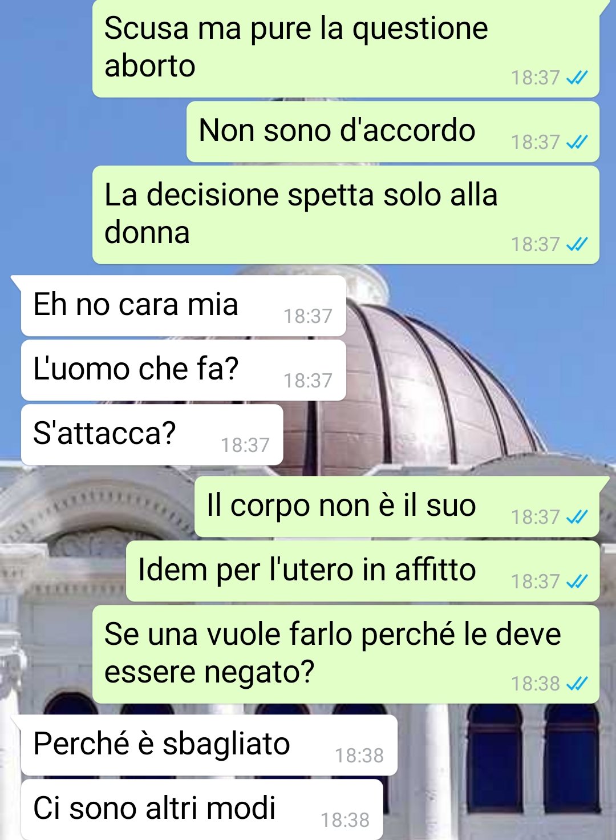Image resolution: width=616 pixels, height=840 pixels.
Task: Tap the 'Ci sono altri modi' message
Action: pos(201,809)
